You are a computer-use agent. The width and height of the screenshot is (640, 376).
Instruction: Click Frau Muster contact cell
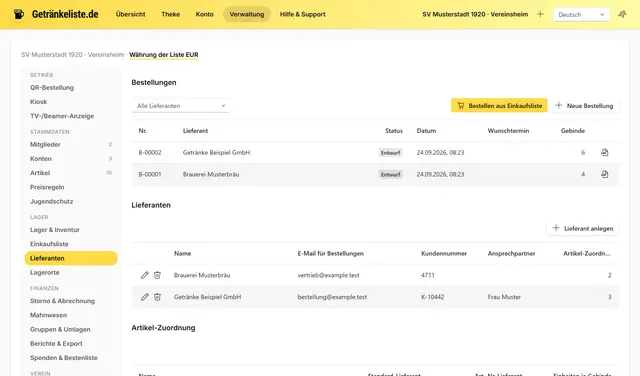click(504, 297)
